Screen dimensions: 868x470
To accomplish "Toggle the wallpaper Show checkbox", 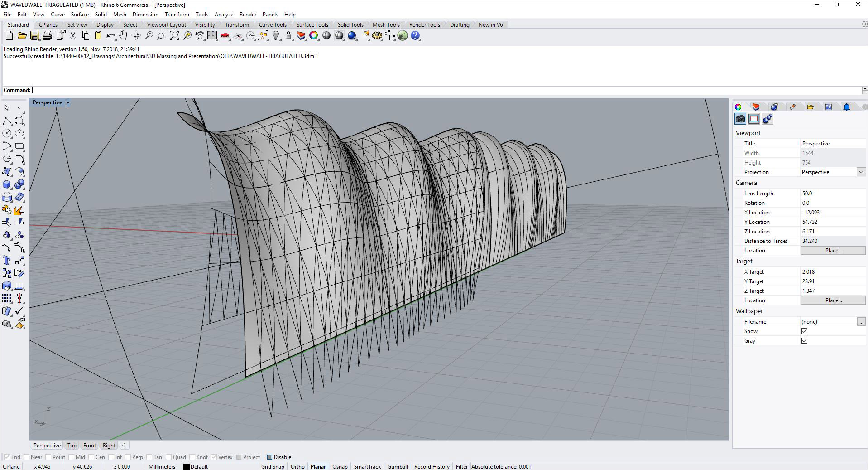I will point(804,331).
